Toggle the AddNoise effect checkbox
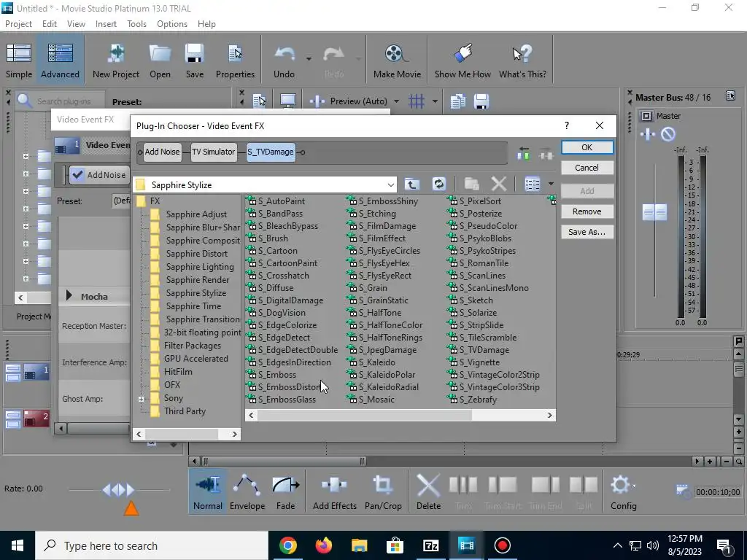The height and width of the screenshot is (560, 747). click(x=77, y=175)
